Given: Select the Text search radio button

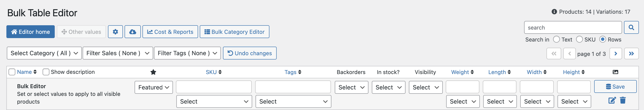Looking at the screenshot, I should pos(556,39).
